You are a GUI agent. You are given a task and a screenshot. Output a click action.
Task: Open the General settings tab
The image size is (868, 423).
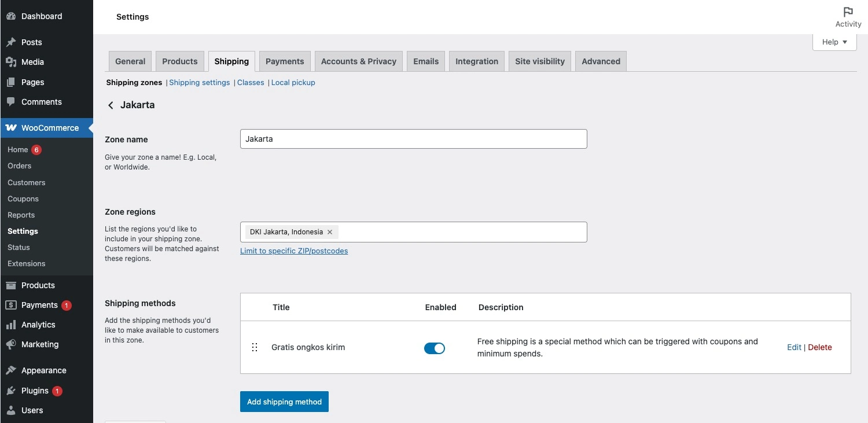(130, 61)
